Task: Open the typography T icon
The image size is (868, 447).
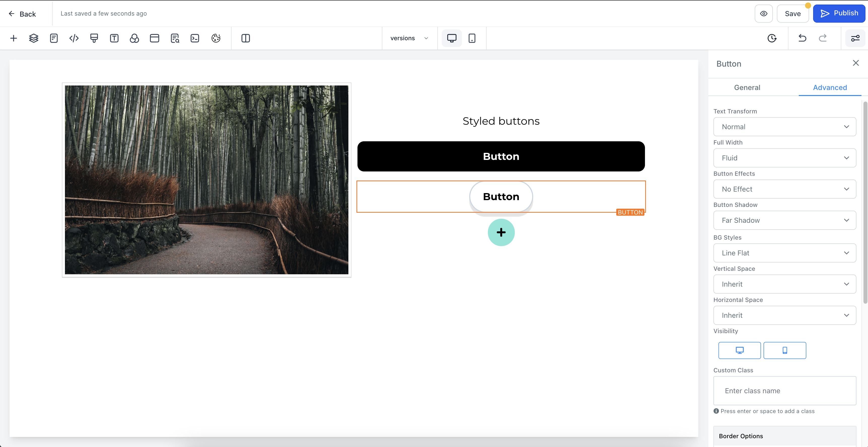Action: pyautogui.click(x=114, y=38)
